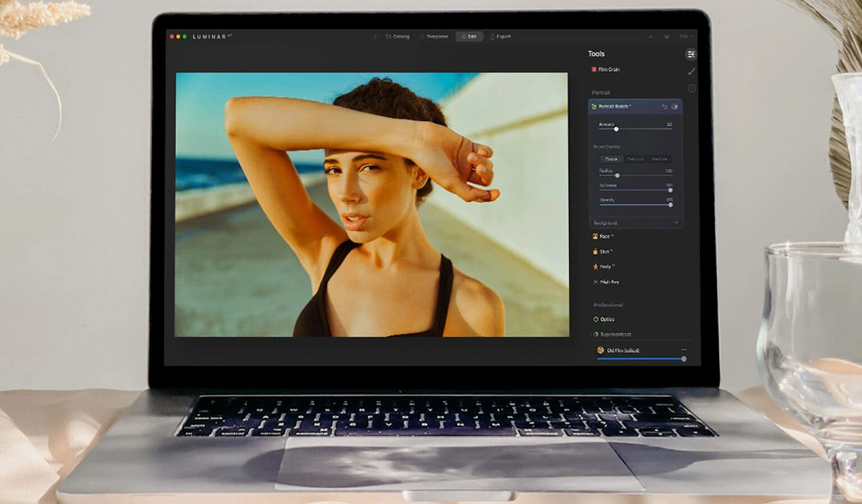The image size is (862, 504).
Task: Open the Body tool
Action: pyautogui.click(x=603, y=266)
